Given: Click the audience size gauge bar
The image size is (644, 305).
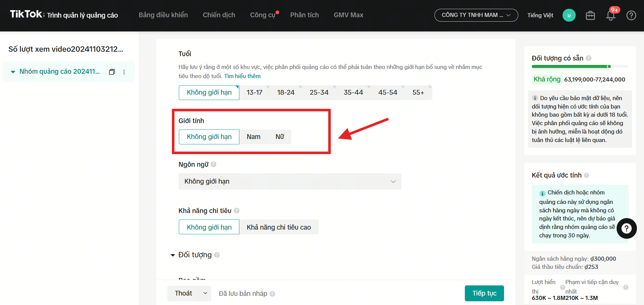Looking at the screenshot, I should pos(580,67).
